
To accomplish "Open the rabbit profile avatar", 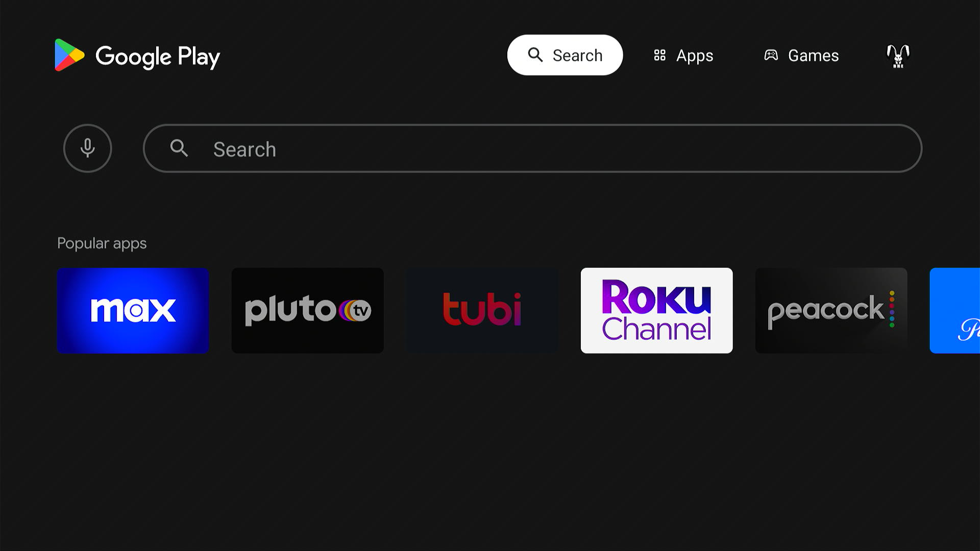I will coord(898,56).
